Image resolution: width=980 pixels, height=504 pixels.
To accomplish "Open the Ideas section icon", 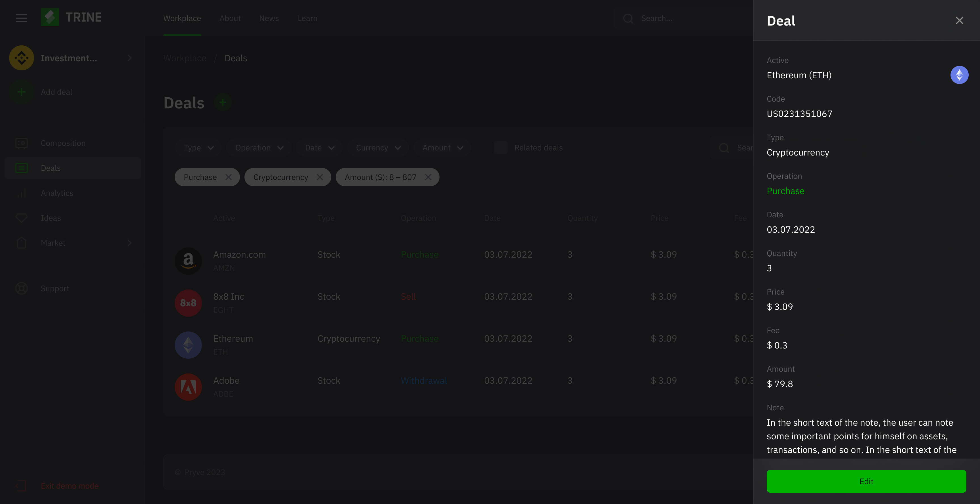I will 21,218.
